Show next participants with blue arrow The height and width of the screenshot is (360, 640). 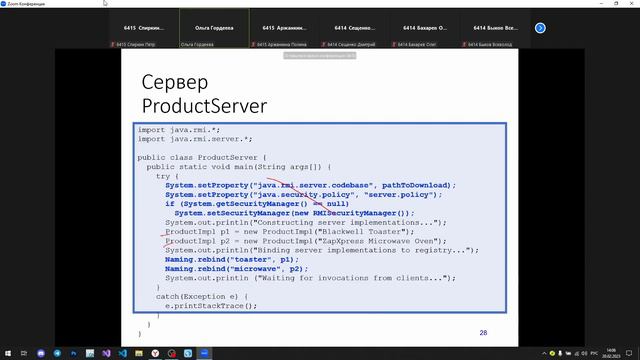540,28
